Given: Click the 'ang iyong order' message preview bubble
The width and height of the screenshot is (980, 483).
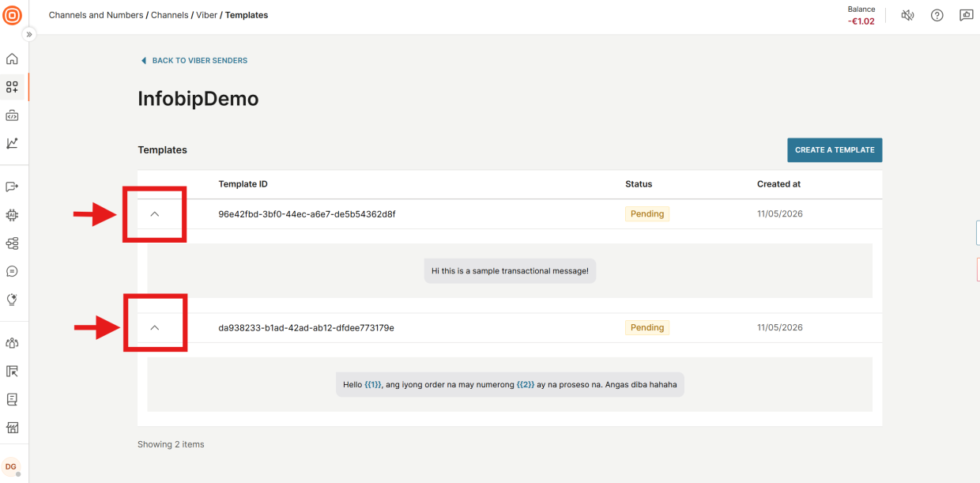Looking at the screenshot, I should pos(510,385).
